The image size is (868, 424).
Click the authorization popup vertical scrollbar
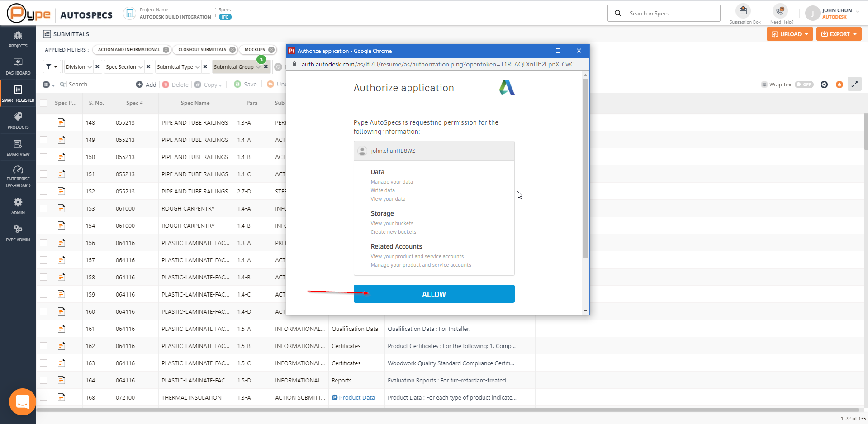[x=585, y=168]
